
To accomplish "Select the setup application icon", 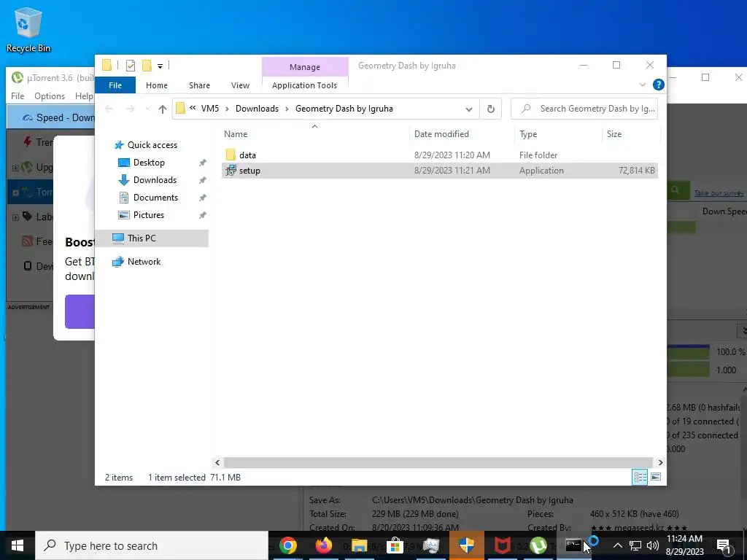I will [x=231, y=171].
